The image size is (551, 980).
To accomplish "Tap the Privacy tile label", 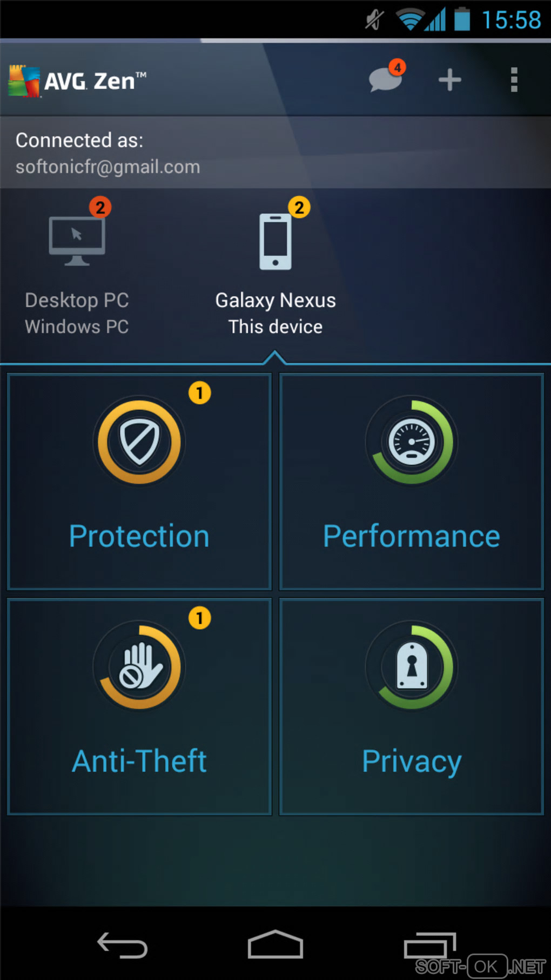I will [x=412, y=762].
